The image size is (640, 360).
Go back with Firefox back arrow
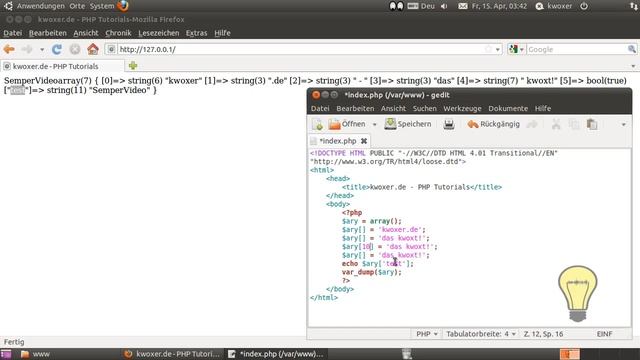[x=9, y=49]
